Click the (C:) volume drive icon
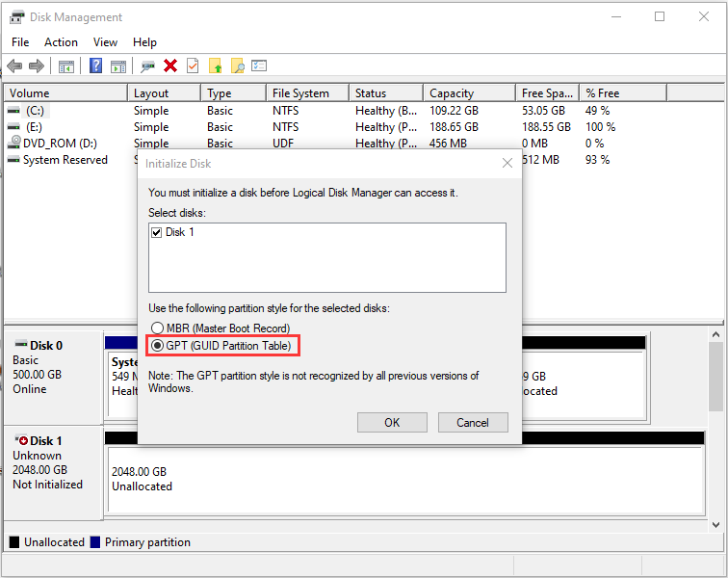728x578 pixels. (13, 111)
